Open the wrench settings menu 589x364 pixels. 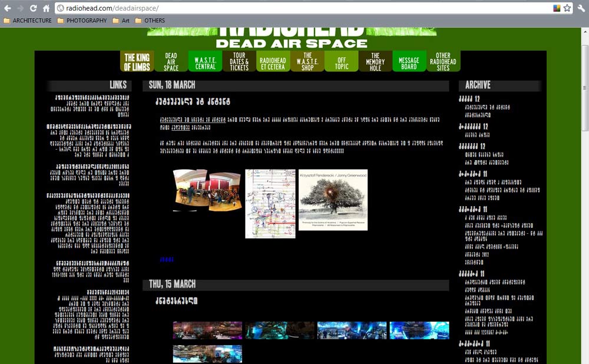point(581,8)
